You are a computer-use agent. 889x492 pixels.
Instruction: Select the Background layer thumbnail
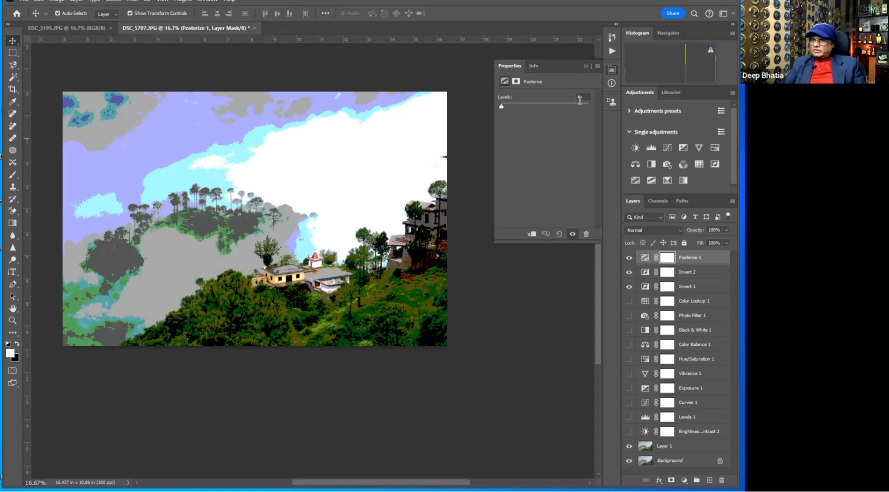coord(645,460)
